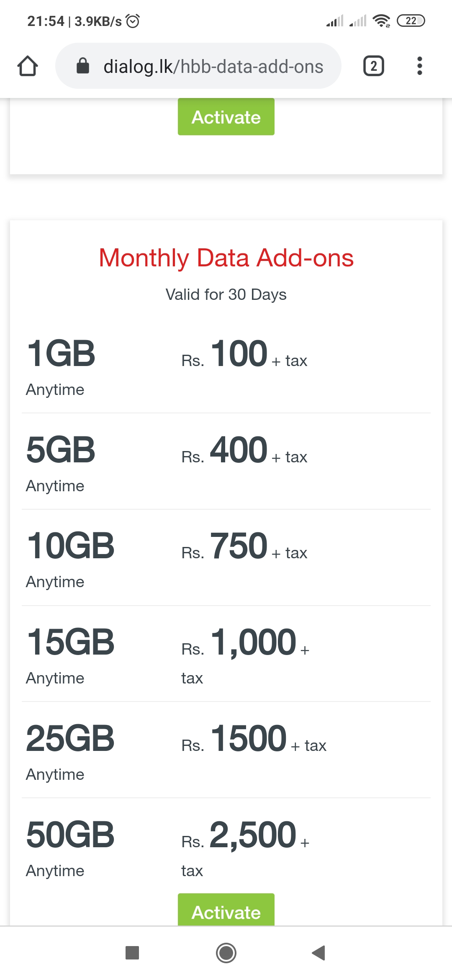Click the Monthly Data Add-ons heading

226,258
